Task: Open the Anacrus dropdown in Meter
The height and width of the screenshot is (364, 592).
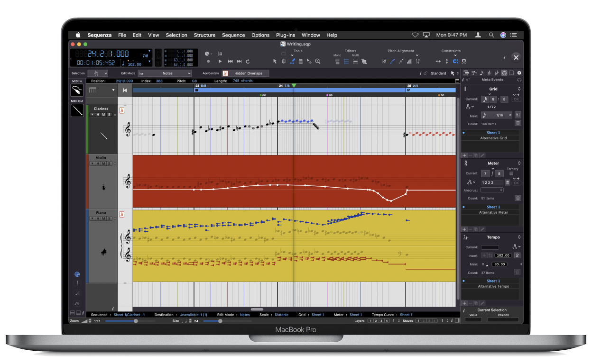Action: (x=491, y=190)
